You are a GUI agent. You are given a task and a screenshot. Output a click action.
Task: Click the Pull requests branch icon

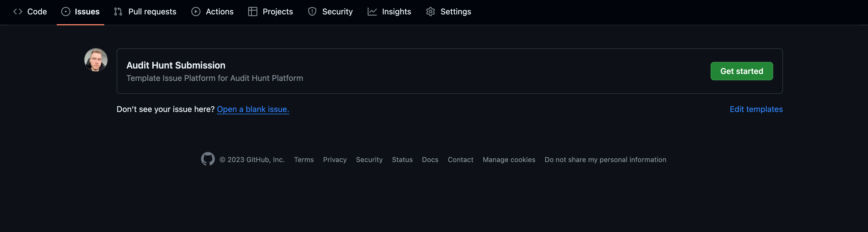[118, 12]
